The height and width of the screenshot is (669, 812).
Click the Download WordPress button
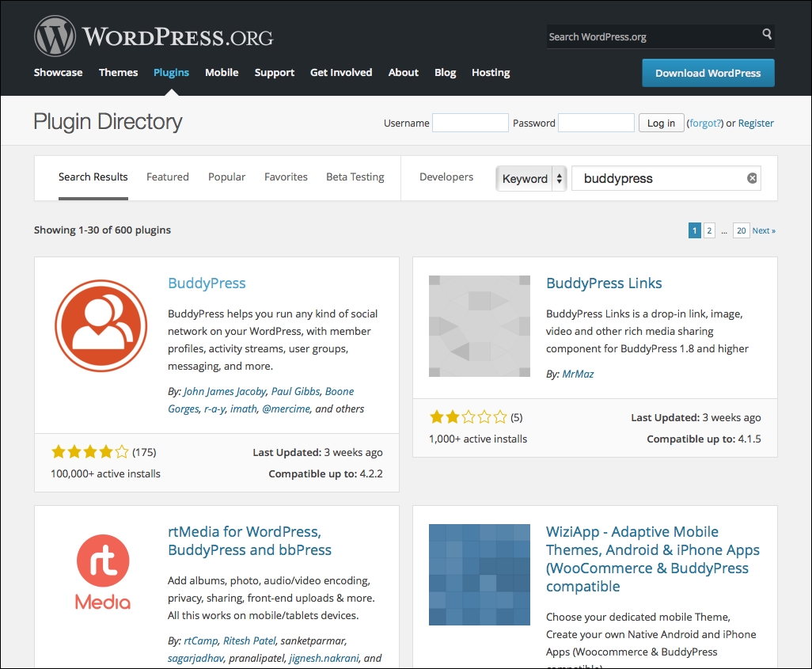coord(708,73)
